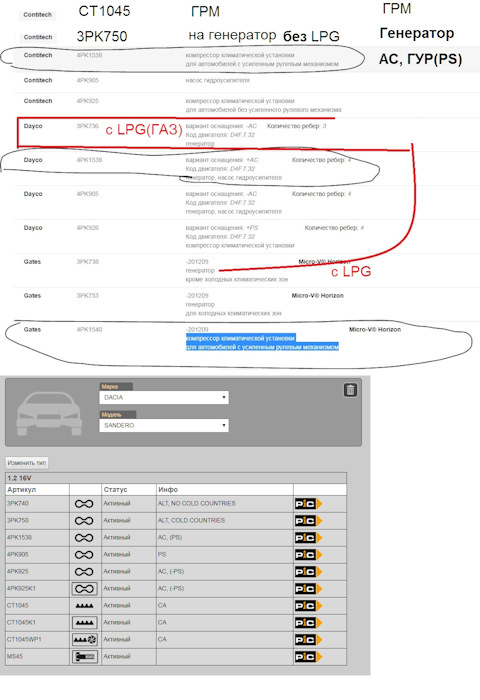
Task: Click timing belt icon for CT1045
Action: 84,606
